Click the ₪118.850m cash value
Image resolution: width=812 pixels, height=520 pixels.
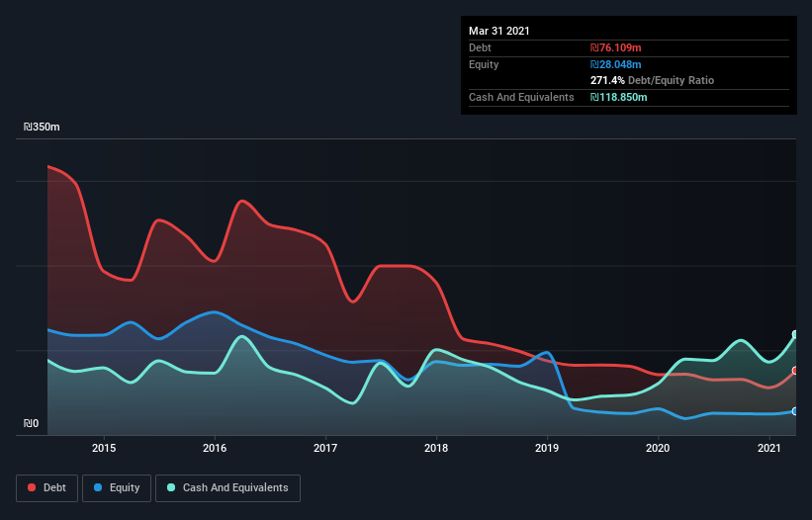click(619, 97)
